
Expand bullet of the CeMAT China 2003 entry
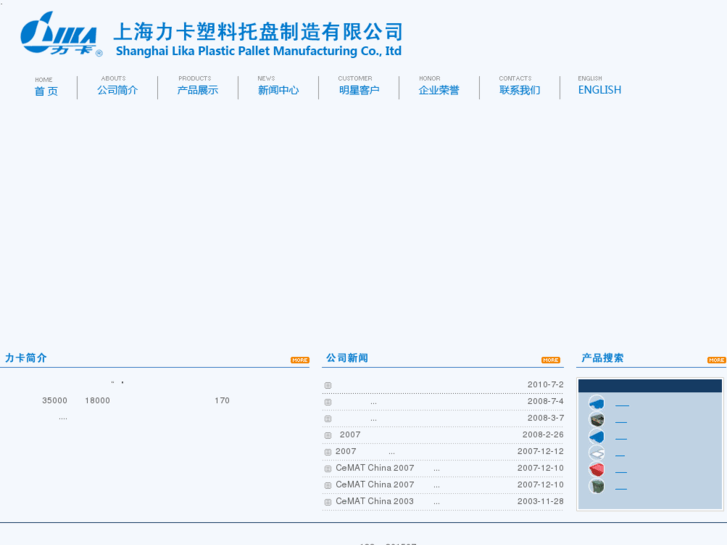(x=328, y=502)
